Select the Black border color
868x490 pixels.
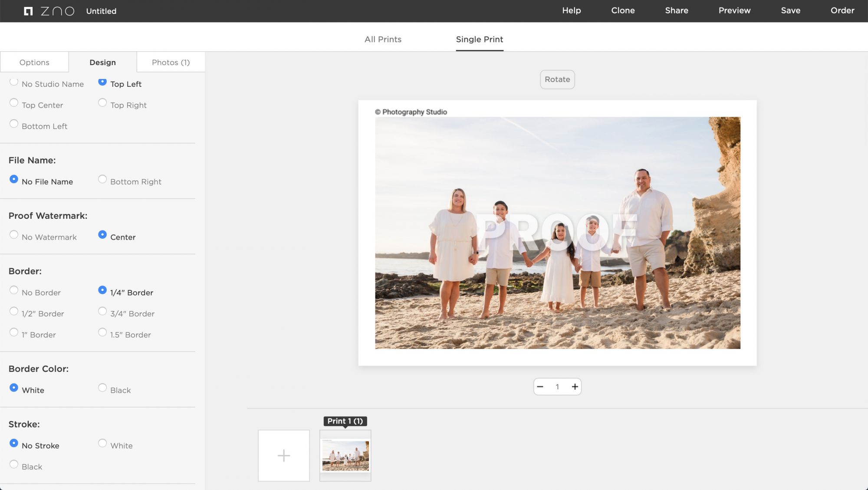(102, 388)
